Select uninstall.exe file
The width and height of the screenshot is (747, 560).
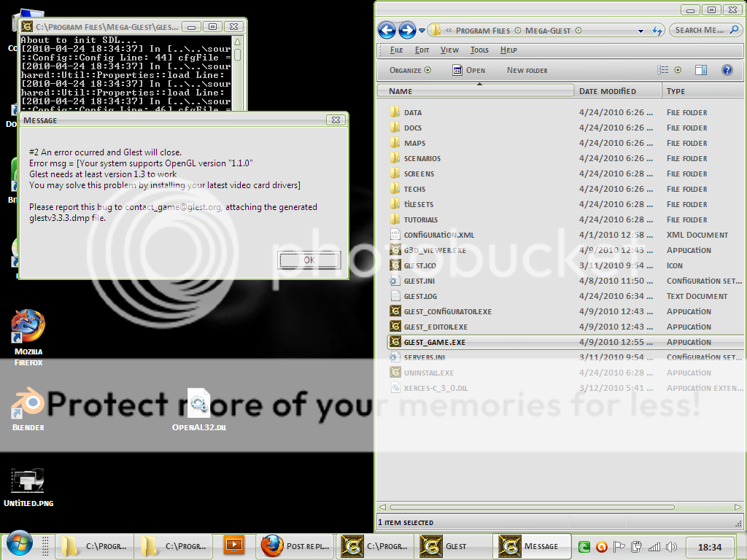(x=566, y=373)
